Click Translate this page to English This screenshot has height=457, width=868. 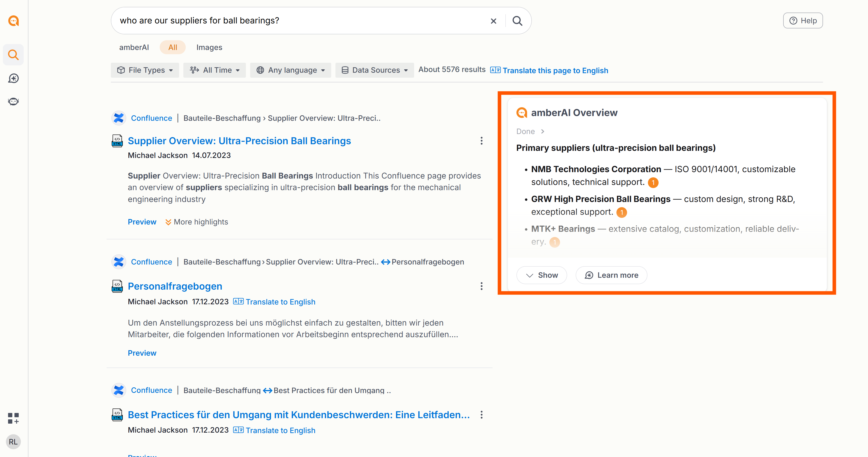(x=549, y=70)
